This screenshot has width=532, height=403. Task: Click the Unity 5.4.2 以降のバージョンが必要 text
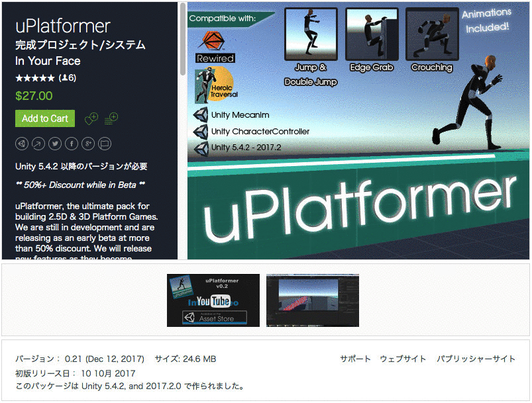pos(81,166)
